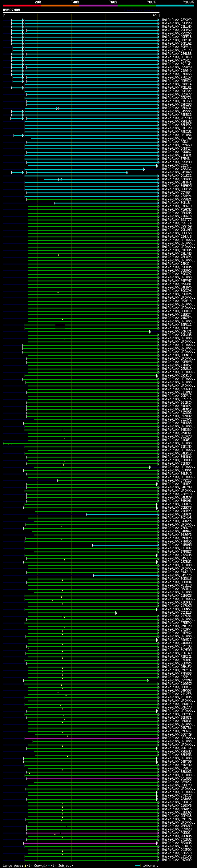Select the UniRef100_B7PME7 label
Viewport: 197px width, 868px height.
point(177,552)
